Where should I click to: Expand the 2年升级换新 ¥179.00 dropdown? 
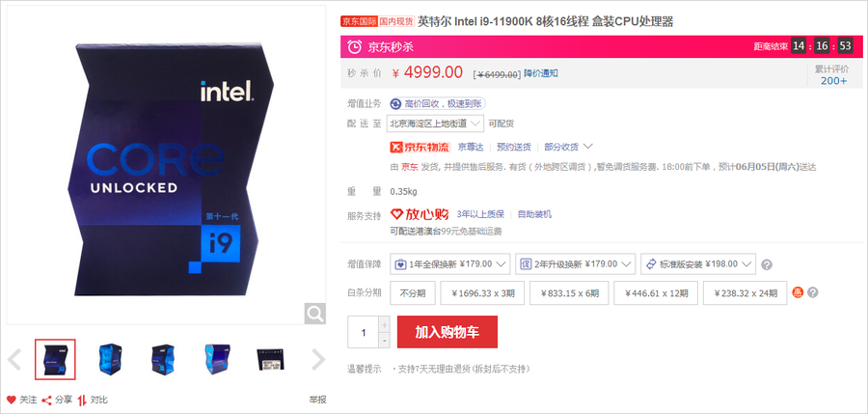tap(575, 264)
